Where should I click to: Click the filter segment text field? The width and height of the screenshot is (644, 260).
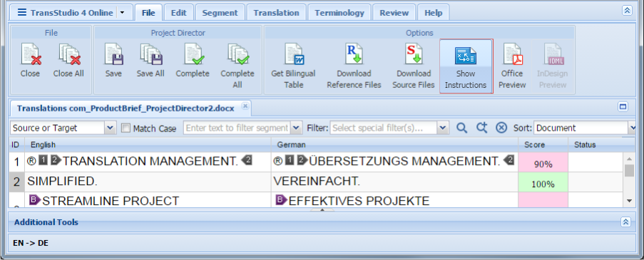click(237, 129)
